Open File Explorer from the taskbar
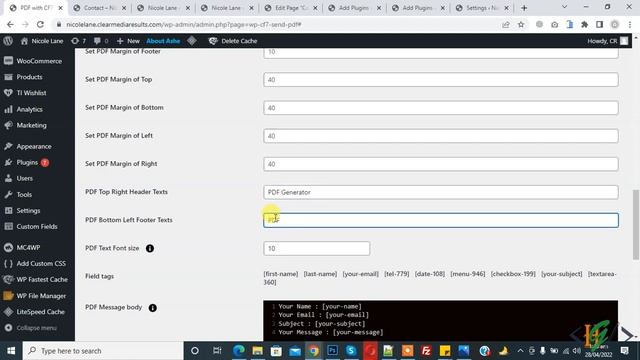Image resolution: width=640 pixels, height=360 pixels. coord(258,351)
